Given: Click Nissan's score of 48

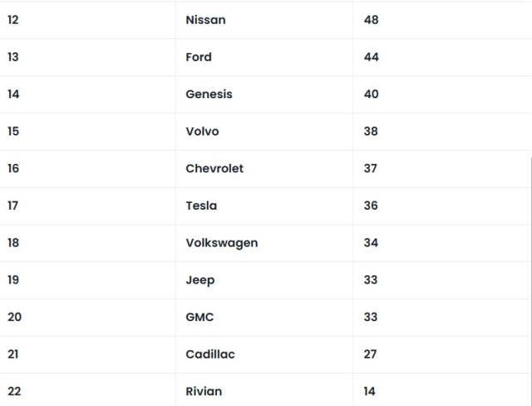Looking at the screenshot, I should [x=371, y=20].
